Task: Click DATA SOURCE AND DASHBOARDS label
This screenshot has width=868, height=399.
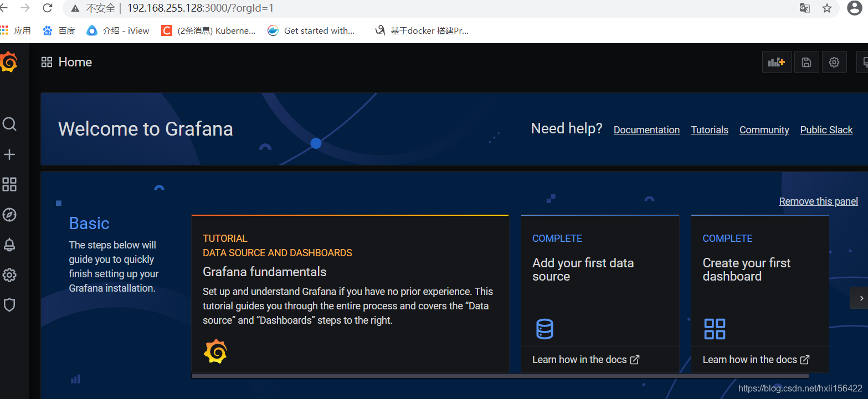Action: pyautogui.click(x=278, y=253)
